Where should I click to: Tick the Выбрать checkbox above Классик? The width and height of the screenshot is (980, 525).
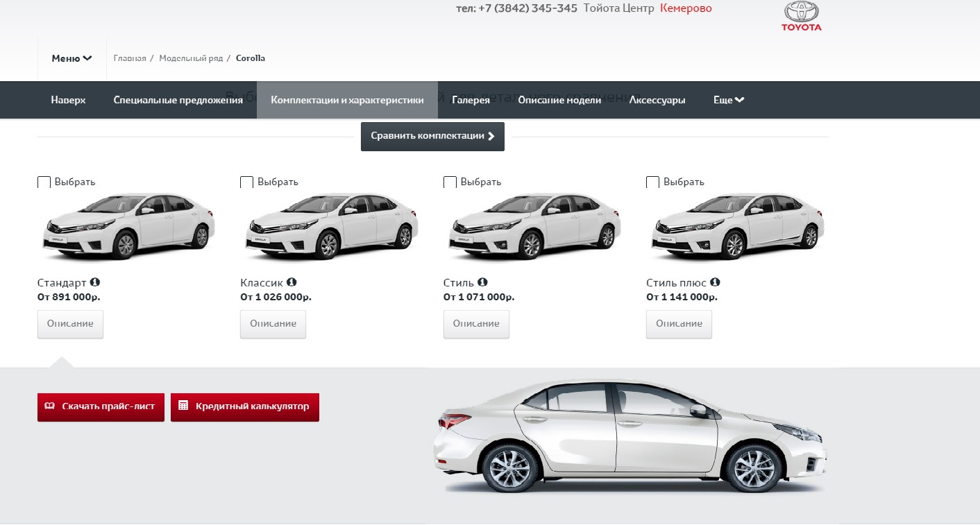(246, 182)
